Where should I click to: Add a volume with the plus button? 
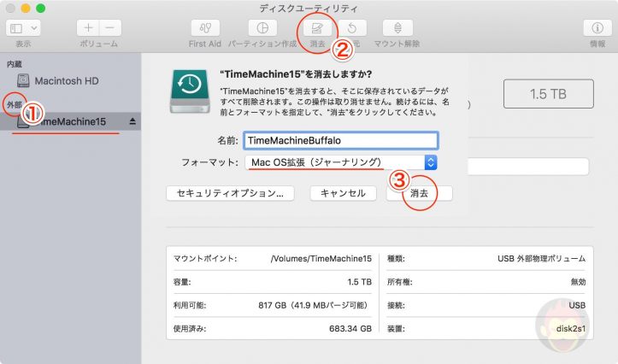88,28
